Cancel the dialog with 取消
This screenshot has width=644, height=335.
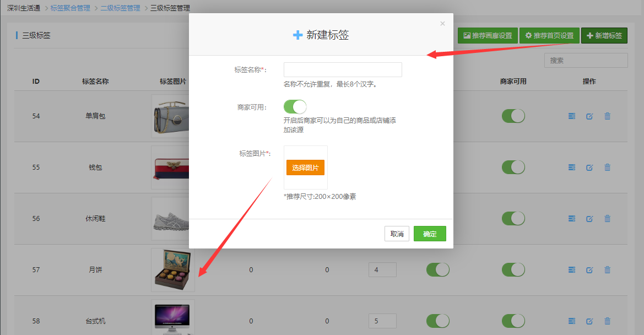click(x=397, y=234)
